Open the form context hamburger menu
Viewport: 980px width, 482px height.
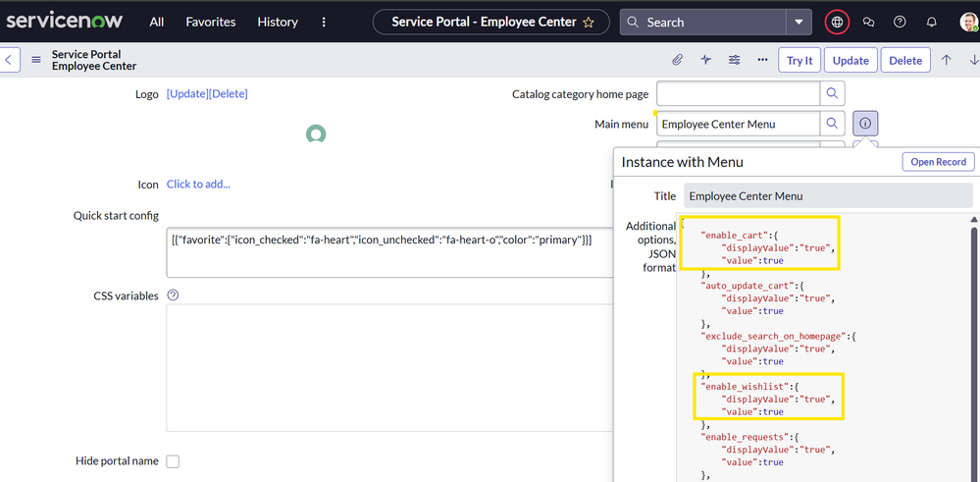click(36, 60)
